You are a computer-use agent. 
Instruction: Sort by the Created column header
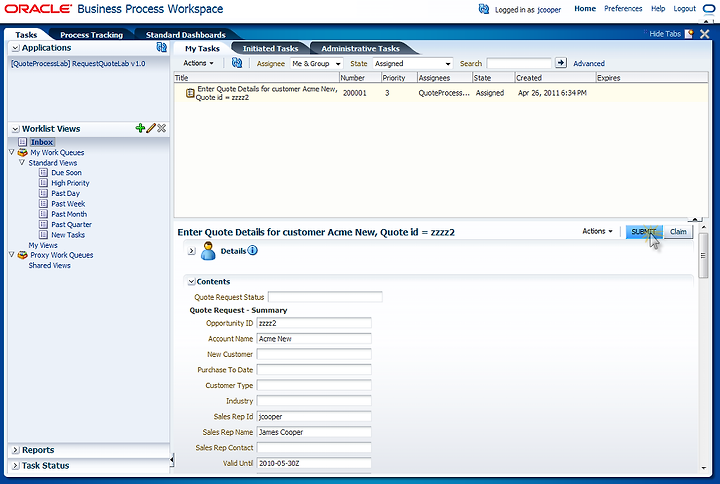coord(555,78)
